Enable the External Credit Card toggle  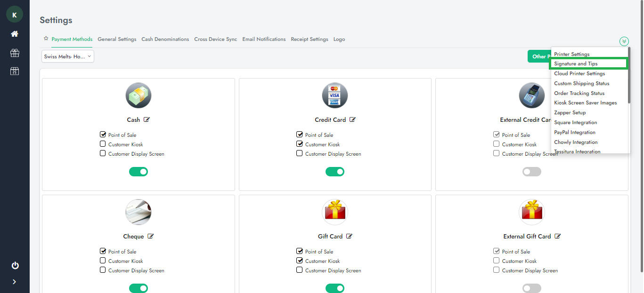(531, 172)
